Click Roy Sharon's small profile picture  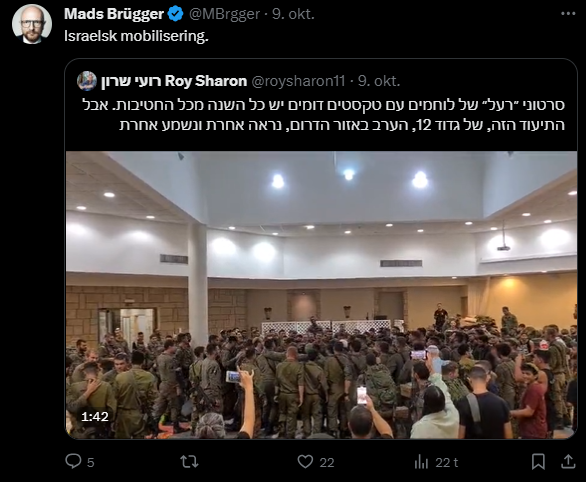87,81
